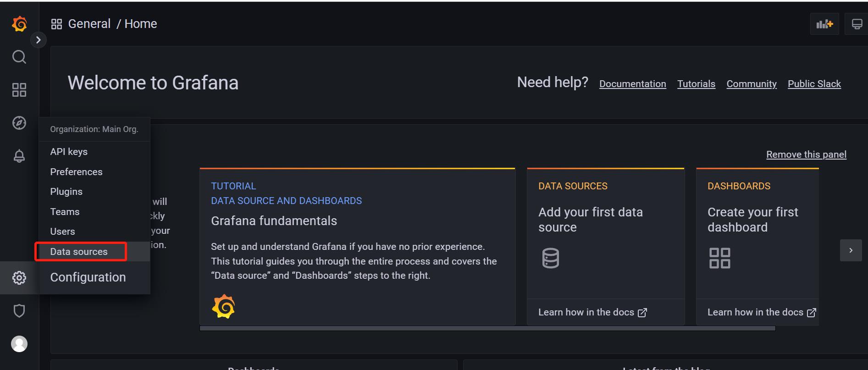Expand the side navigation menu arrow
The height and width of the screenshot is (370, 868).
point(39,40)
